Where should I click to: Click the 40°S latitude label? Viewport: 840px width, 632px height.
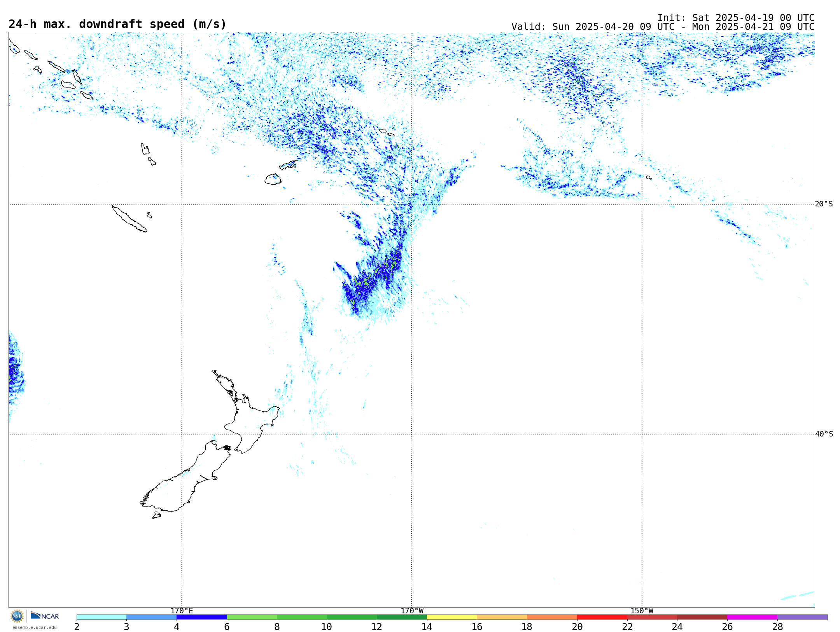(x=824, y=434)
